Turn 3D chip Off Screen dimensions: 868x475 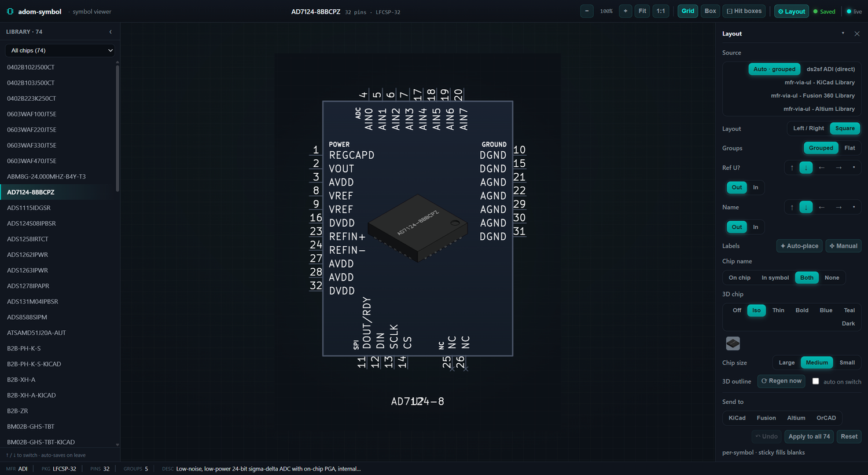click(737, 310)
